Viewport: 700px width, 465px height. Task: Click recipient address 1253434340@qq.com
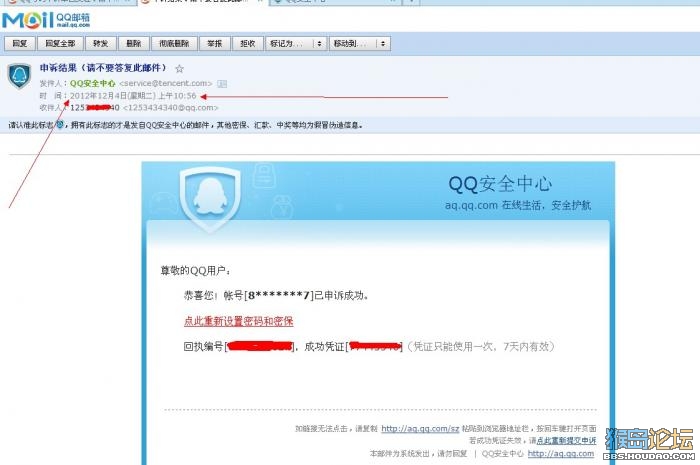171,108
